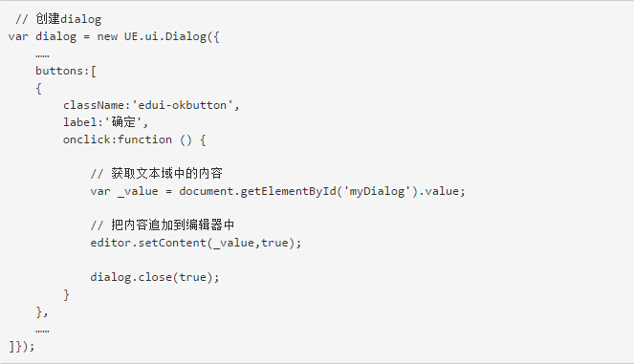The image size is (634, 364).
Task: Click the 'new' keyword in declaration
Action: click(107, 36)
